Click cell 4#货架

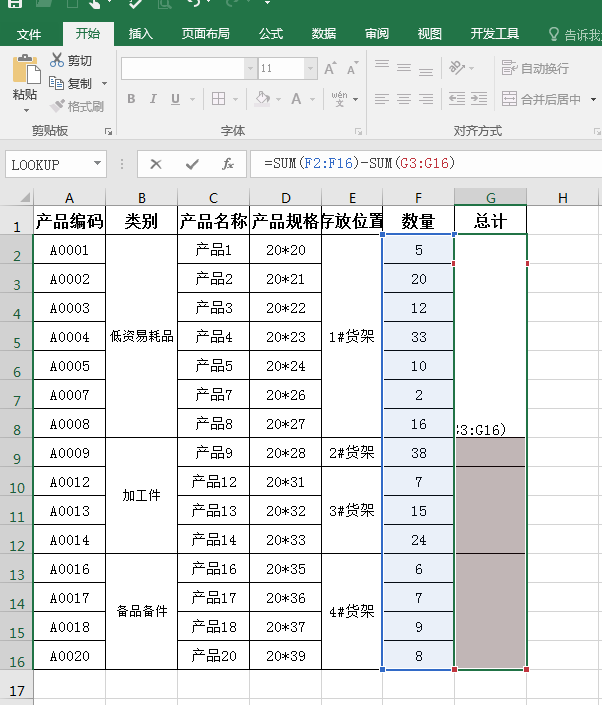pos(352,611)
